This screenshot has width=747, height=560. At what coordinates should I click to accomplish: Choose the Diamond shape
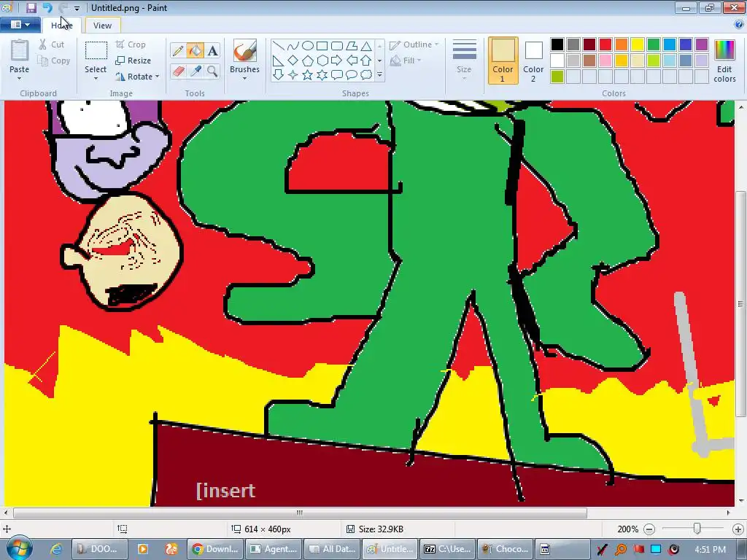(x=293, y=61)
